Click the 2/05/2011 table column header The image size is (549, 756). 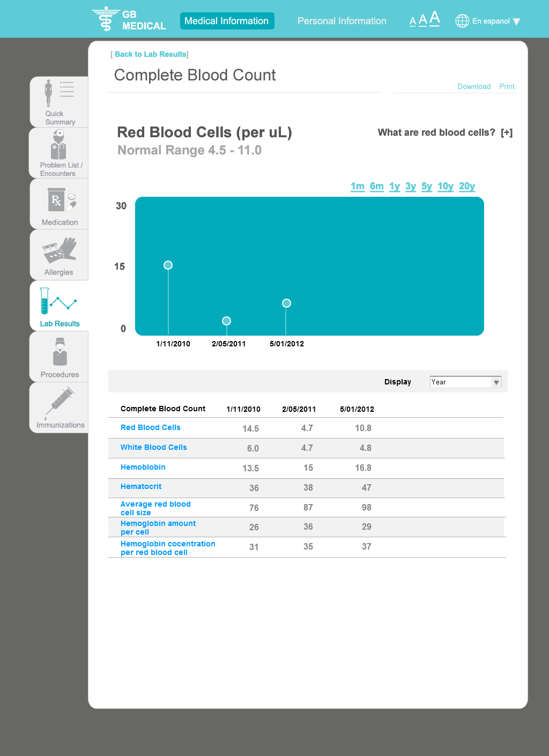tap(299, 409)
